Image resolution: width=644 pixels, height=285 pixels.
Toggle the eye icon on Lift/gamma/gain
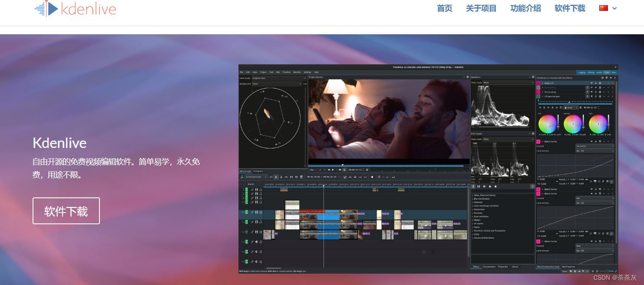591,96
